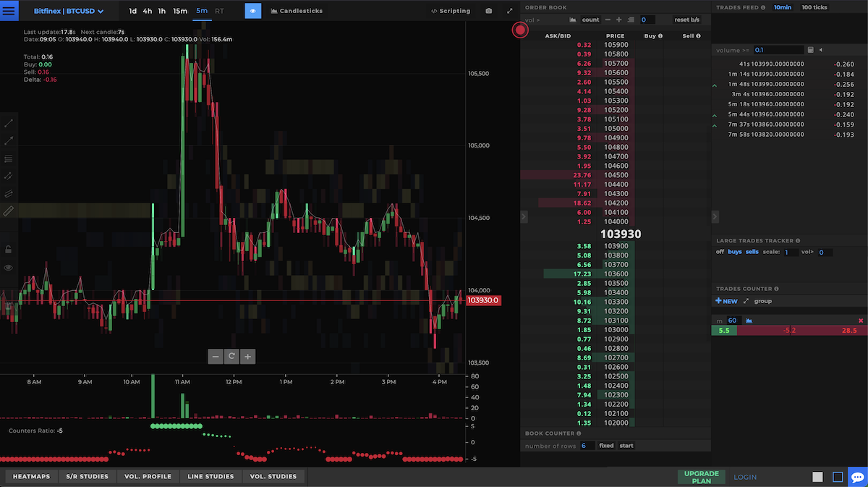
Task: Click the red record circle button
Action: 519,30
